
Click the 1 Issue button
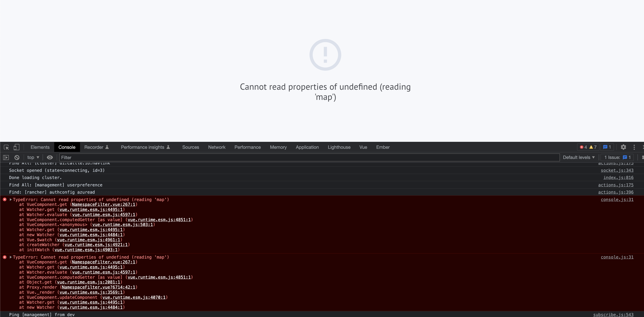[x=617, y=157]
